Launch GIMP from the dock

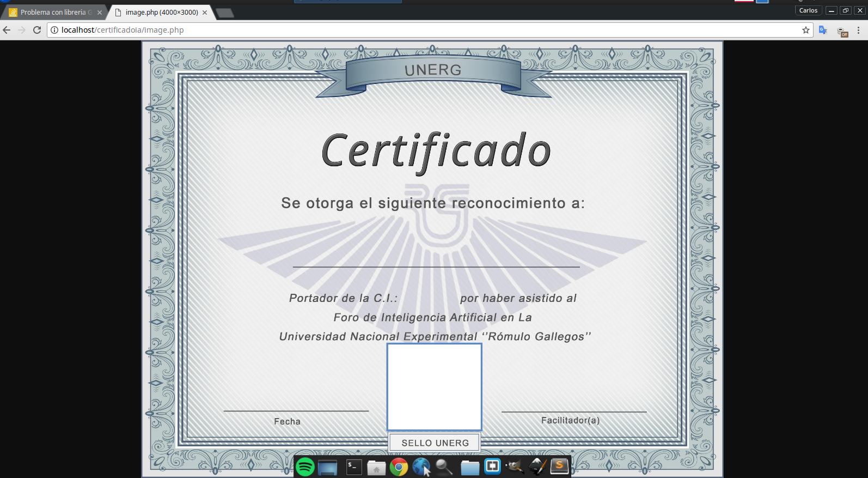point(515,467)
